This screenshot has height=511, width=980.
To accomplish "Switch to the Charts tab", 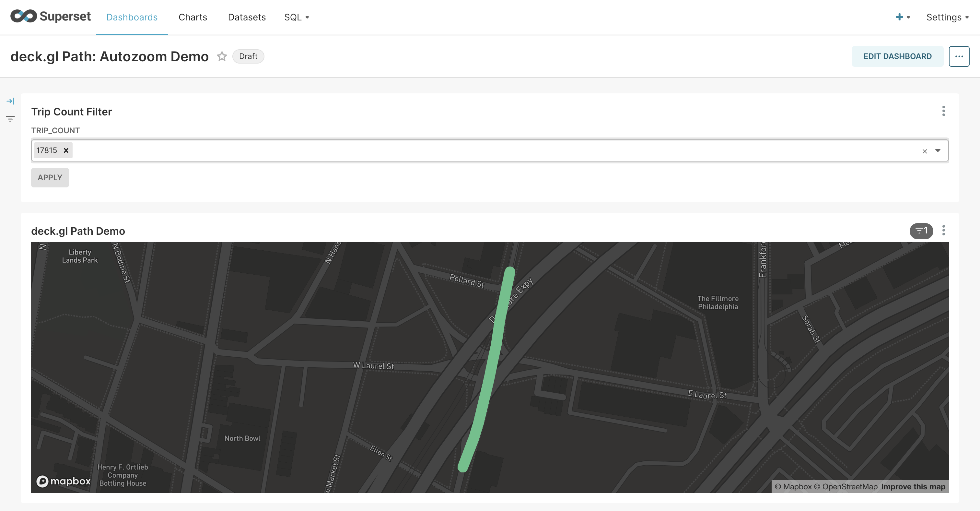I will point(193,17).
